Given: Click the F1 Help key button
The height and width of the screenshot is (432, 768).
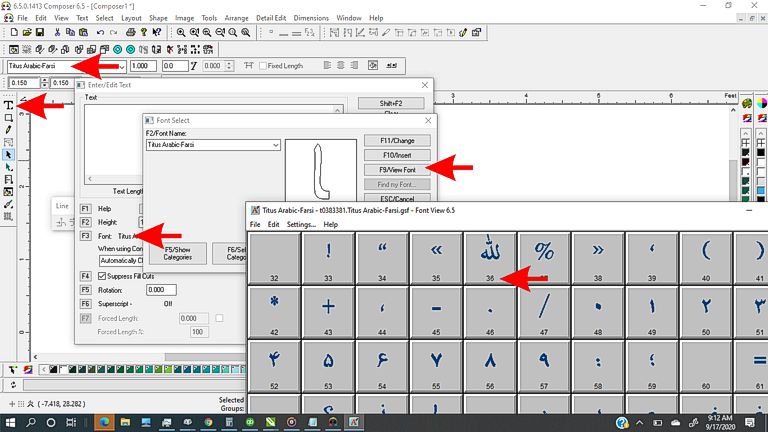Looking at the screenshot, I should 85,209.
